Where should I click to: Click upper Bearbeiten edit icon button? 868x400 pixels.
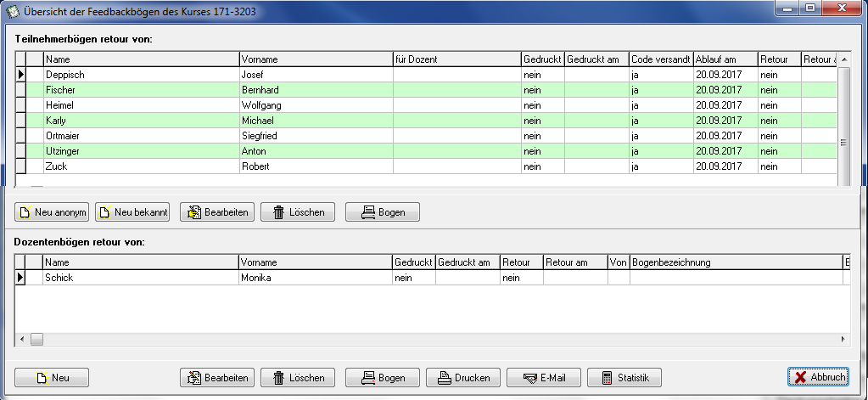pyautogui.click(x=217, y=212)
